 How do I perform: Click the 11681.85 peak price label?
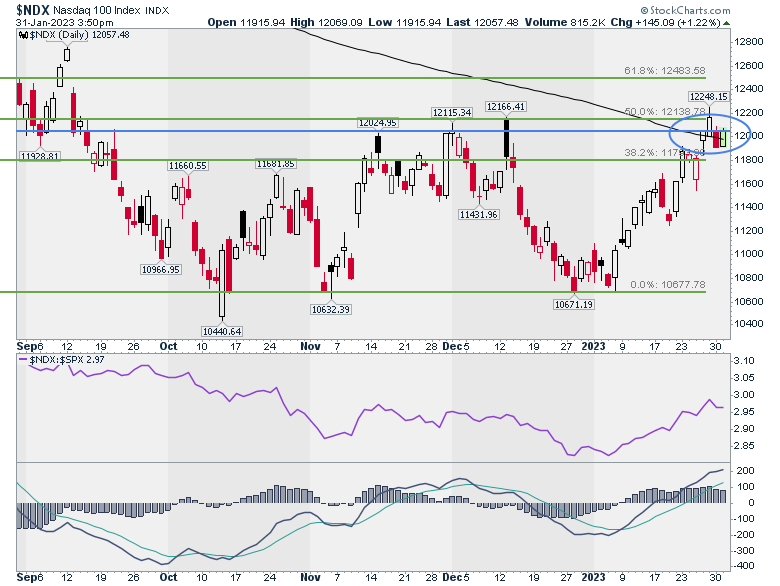pos(276,164)
